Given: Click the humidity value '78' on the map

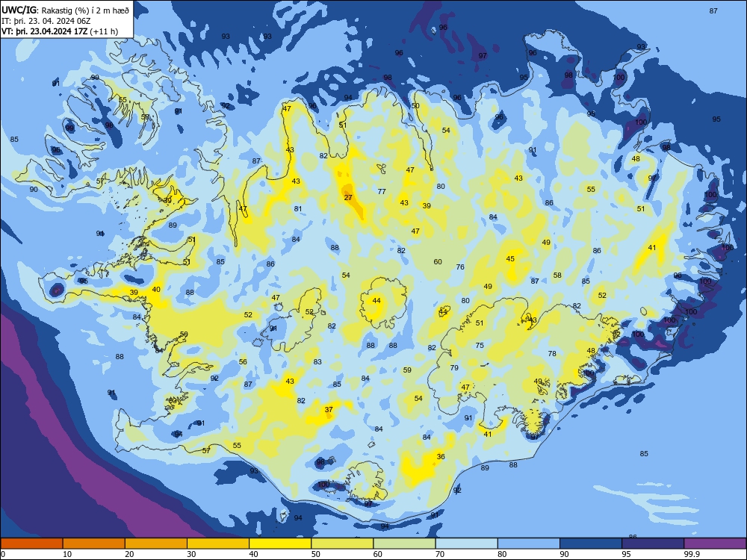Looking at the screenshot, I should pos(552,353).
